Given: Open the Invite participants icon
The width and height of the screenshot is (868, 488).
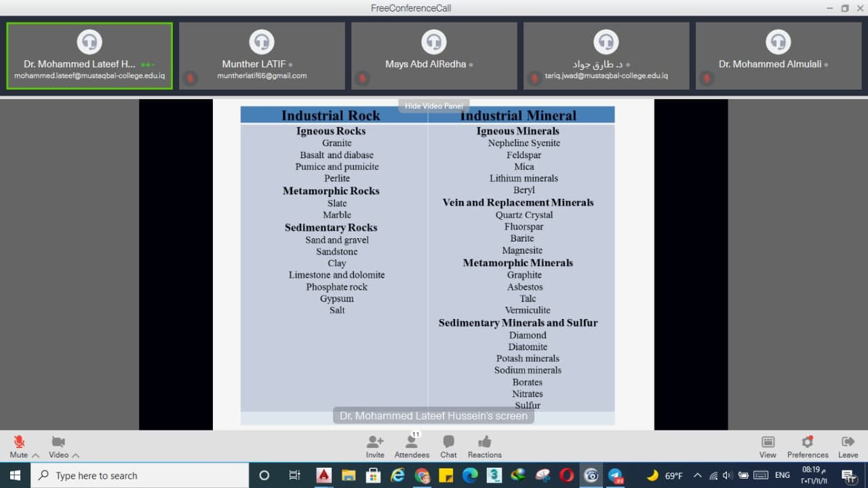Looking at the screenshot, I should point(375,442).
